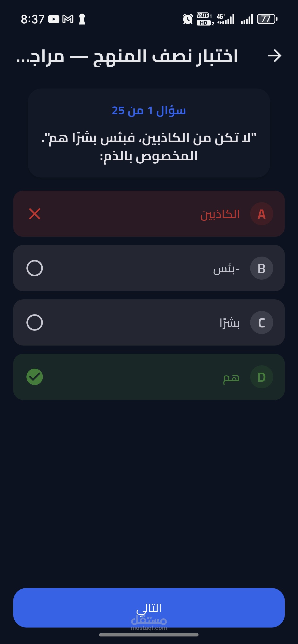The width and height of the screenshot is (298, 644).
Task: Tap the letter D badge
Action: (x=261, y=377)
